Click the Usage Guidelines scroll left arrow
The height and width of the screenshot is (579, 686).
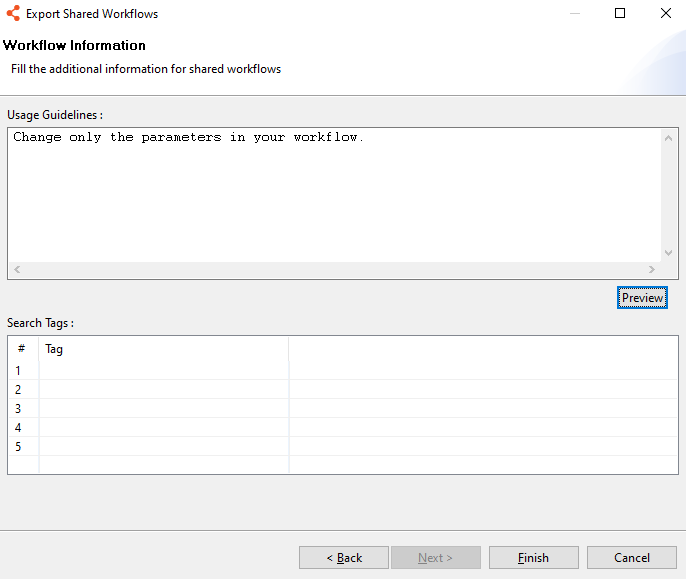coord(17,270)
